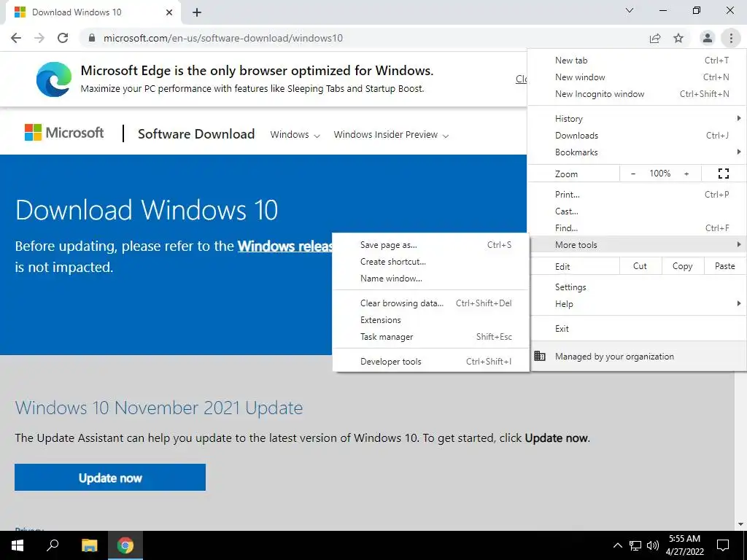Image resolution: width=747 pixels, height=560 pixels.
Task: Close the Chrome three-dot menu button
Action: click(x=731, y=38)
